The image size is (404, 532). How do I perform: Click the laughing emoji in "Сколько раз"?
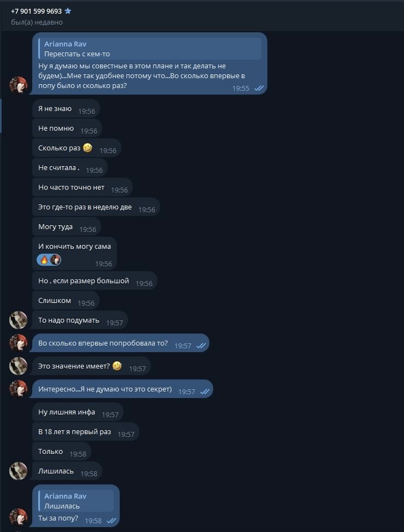(x=87, y=148)
